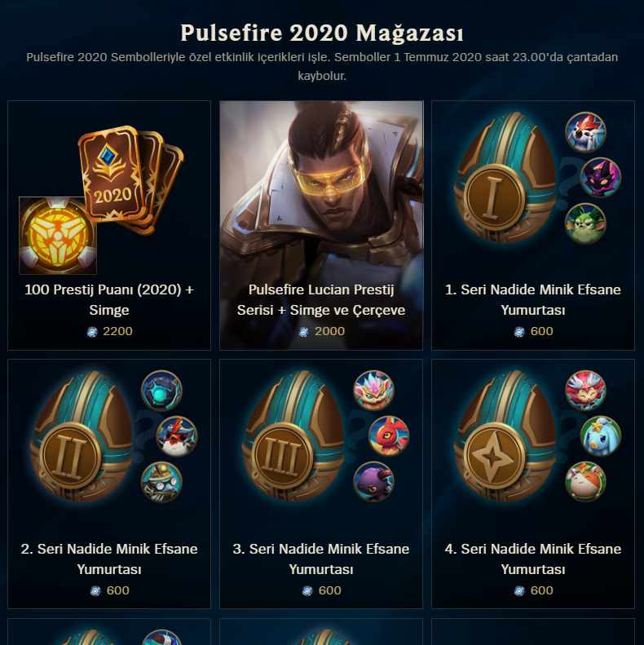Open '3. Seri Nadide Minik Efsane Yumurtası' title
Viewport: 644px width, 645px height.
[x=321, y=559]
